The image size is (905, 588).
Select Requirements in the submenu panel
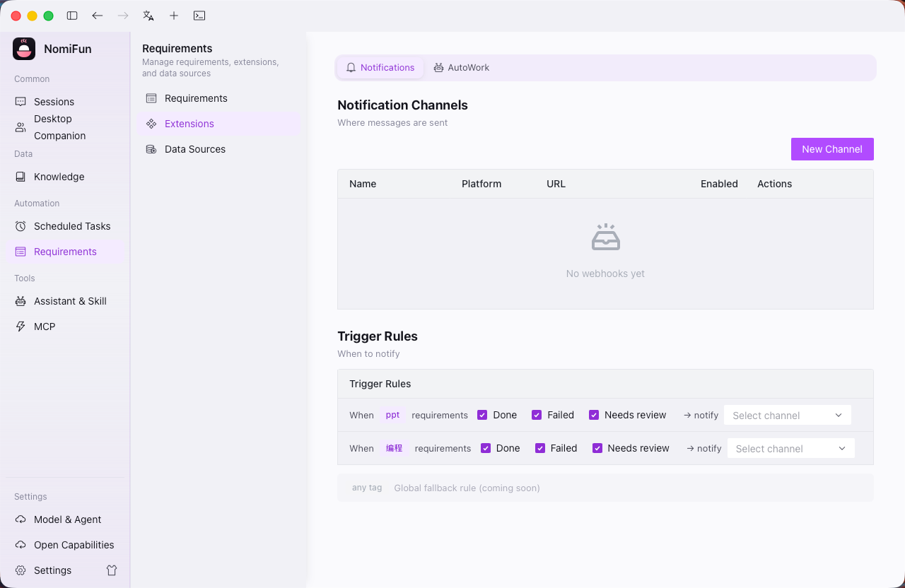click(x=219, y=98)
